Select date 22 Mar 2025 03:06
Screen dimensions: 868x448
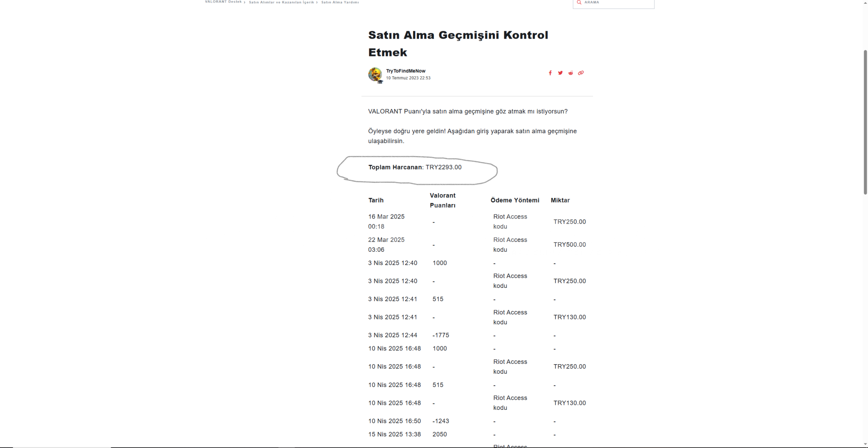[386, 245]
